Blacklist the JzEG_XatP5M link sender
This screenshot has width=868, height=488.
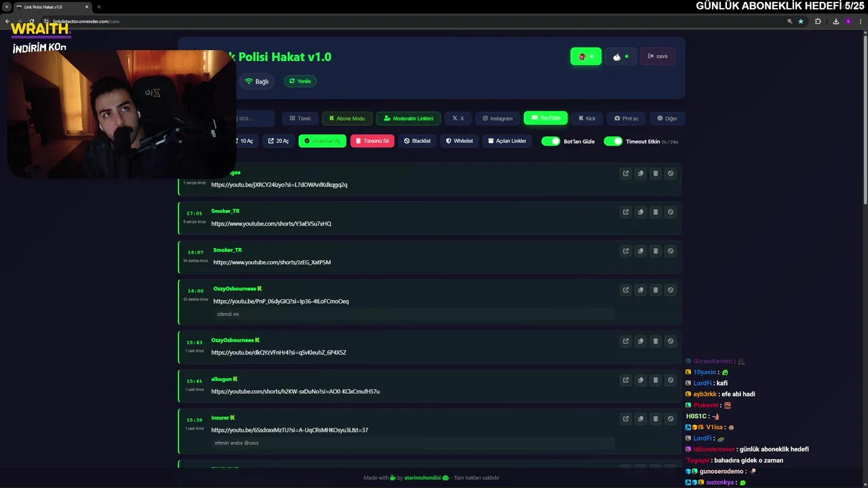click(671, 251)
